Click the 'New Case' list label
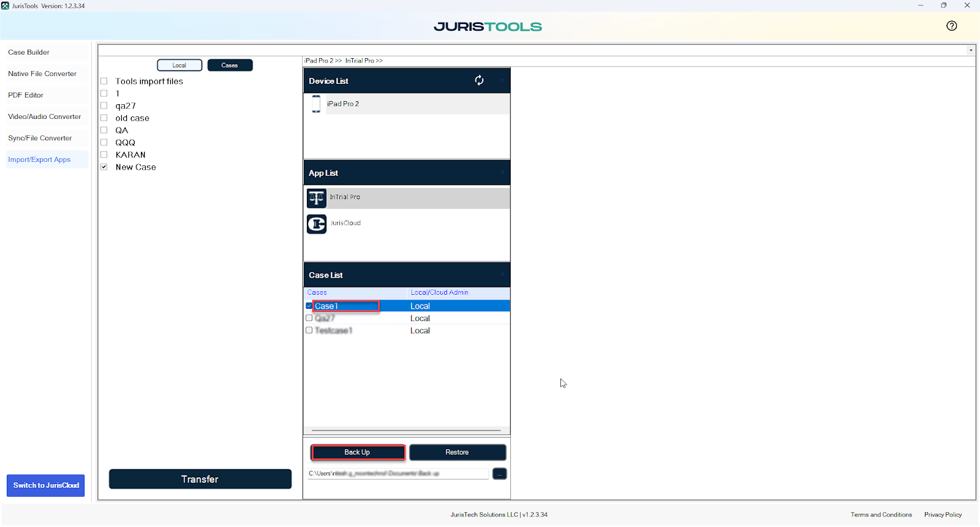The height and width of the screenshot is (527, 980). (136, 167)
